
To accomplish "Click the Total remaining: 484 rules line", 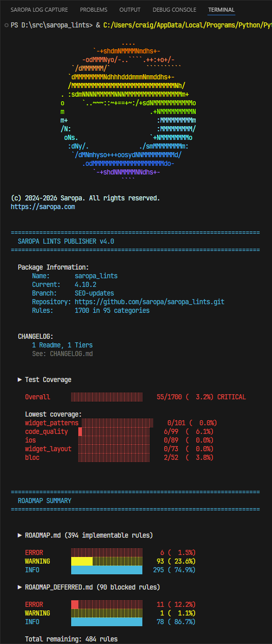I will (x=71, y=639).
